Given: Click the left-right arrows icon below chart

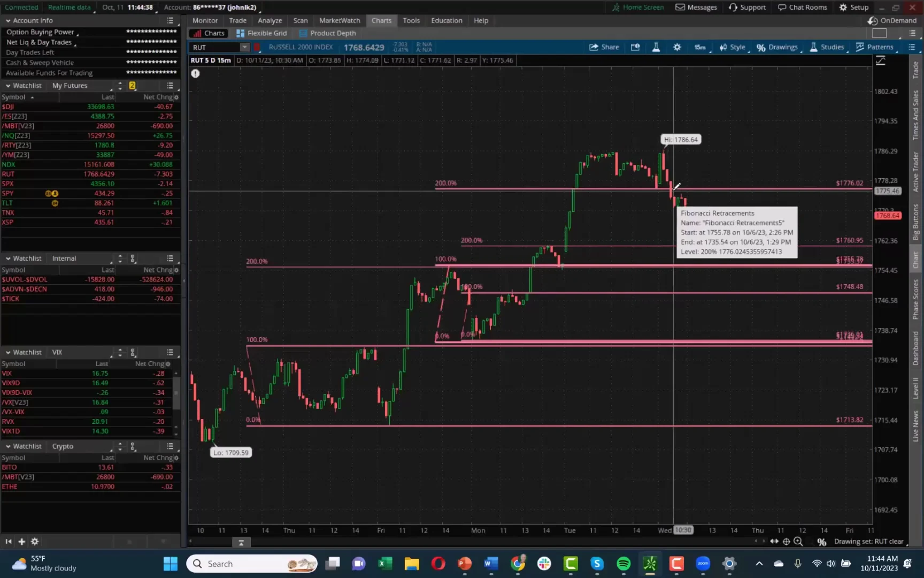Looking at the screenshot, I should click(774, 542).
